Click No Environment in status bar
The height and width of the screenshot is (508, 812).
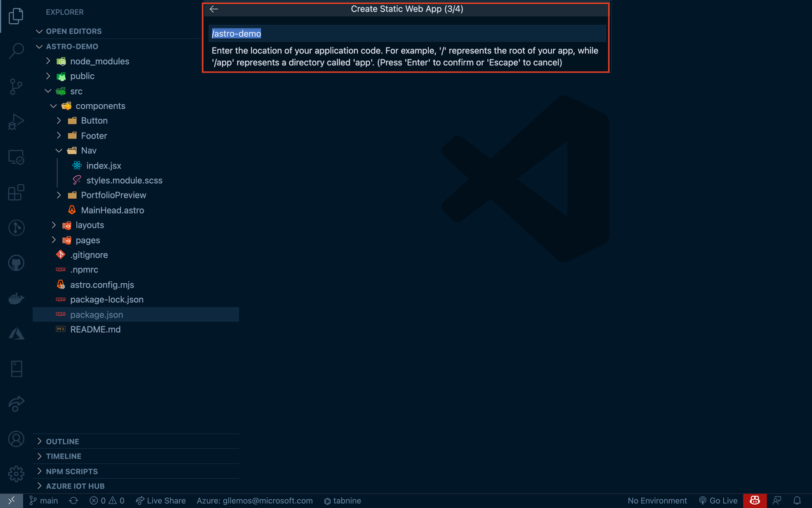coord(657,500)
